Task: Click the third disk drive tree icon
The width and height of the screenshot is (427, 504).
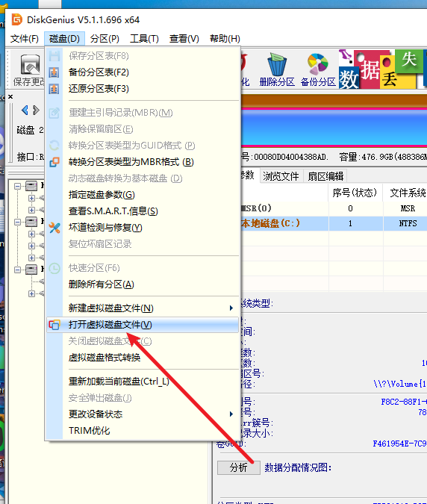Action: pos(31,270)
